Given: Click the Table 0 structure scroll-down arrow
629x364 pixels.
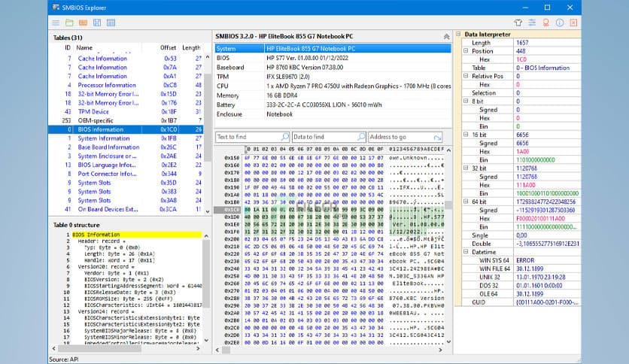Looking at the screenshot, I should pyautogui.click(x=206, y=341).
